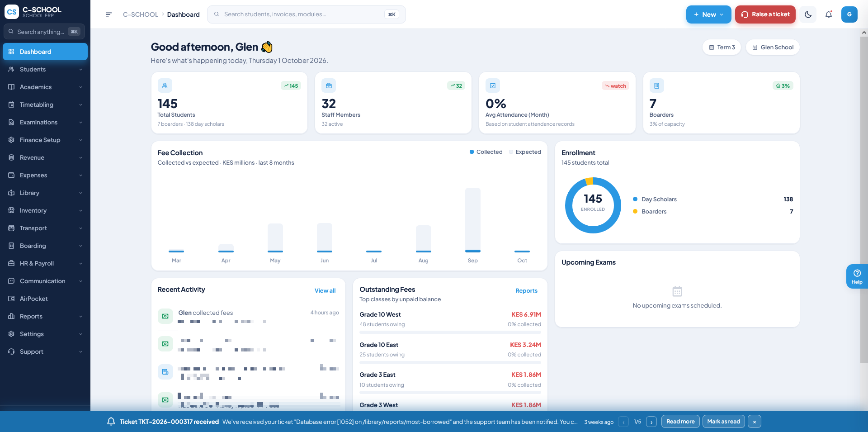Click Staff Members card icon
This screenshot has width=868, height=432.
click(329, 85)
